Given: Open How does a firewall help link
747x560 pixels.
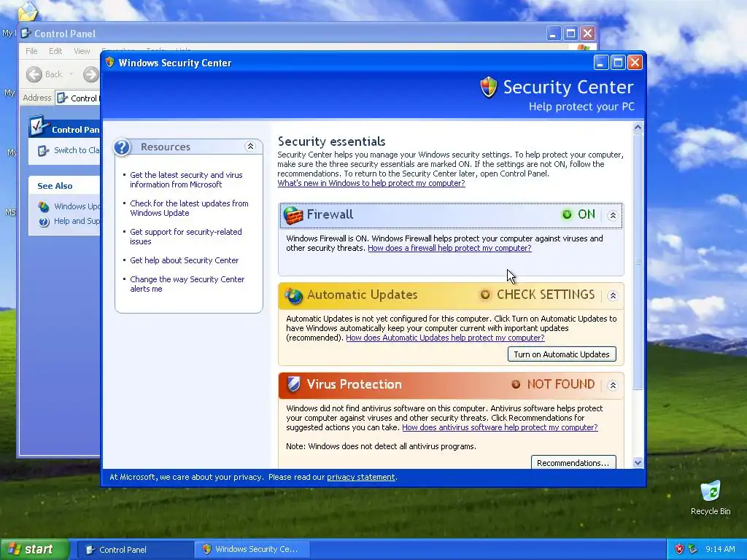Looking at the screenshot, I should pos(449,248).
